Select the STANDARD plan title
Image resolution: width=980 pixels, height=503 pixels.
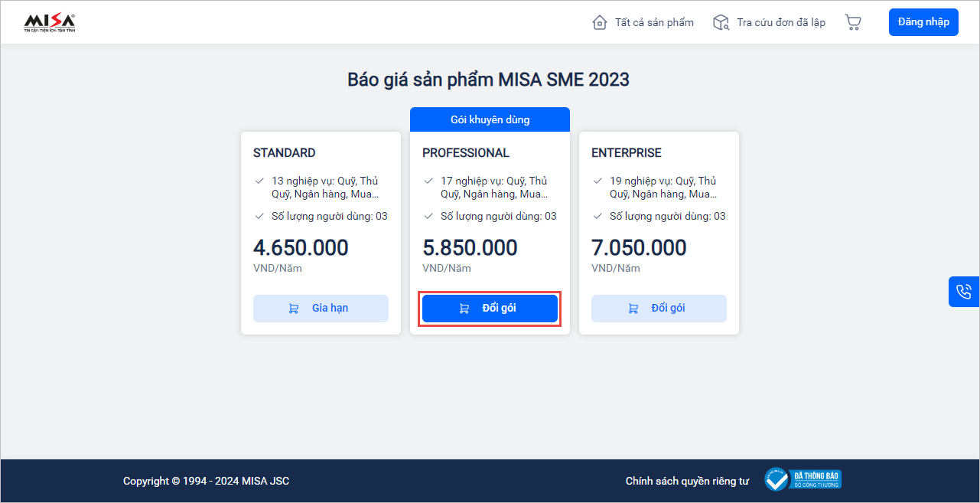click(x=285, y=153)
